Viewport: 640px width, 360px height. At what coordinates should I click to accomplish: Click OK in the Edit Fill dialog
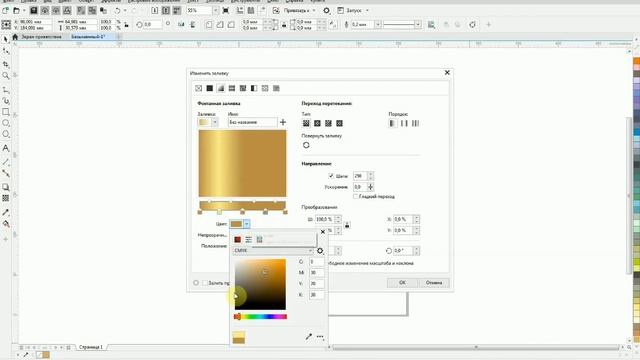402,282
